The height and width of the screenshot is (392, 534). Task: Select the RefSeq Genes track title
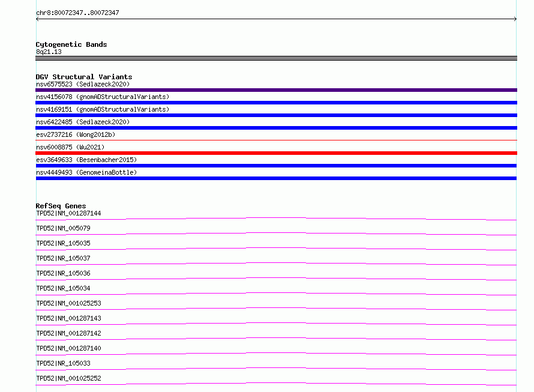click(61, 206)
